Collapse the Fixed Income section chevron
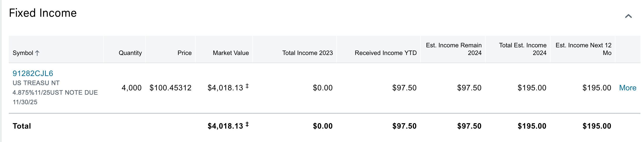 628,16
